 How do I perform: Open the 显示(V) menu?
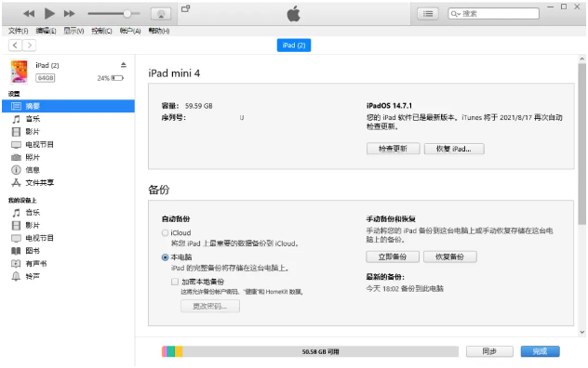pyautogui.click(x=73, y=31)
